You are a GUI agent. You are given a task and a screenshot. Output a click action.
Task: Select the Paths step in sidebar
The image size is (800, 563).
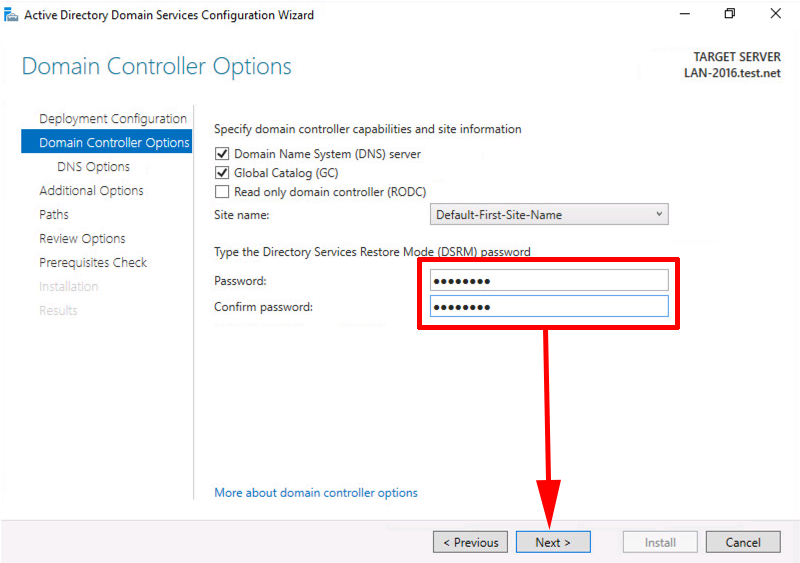pyautogui.click(x=54, y=214)
